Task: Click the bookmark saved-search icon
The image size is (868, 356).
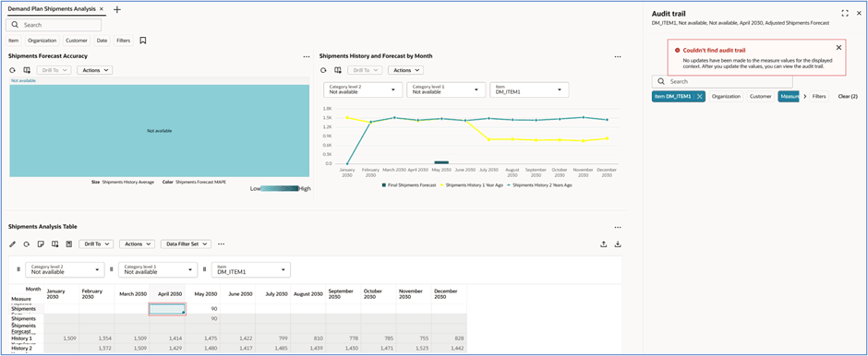Action: pos(143,41)
